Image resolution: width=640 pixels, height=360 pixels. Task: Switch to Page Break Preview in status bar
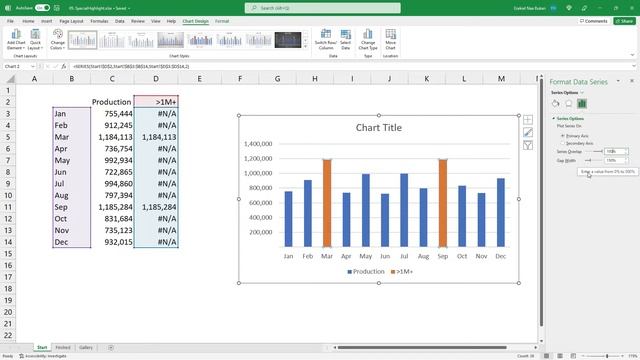coord(573,356)
